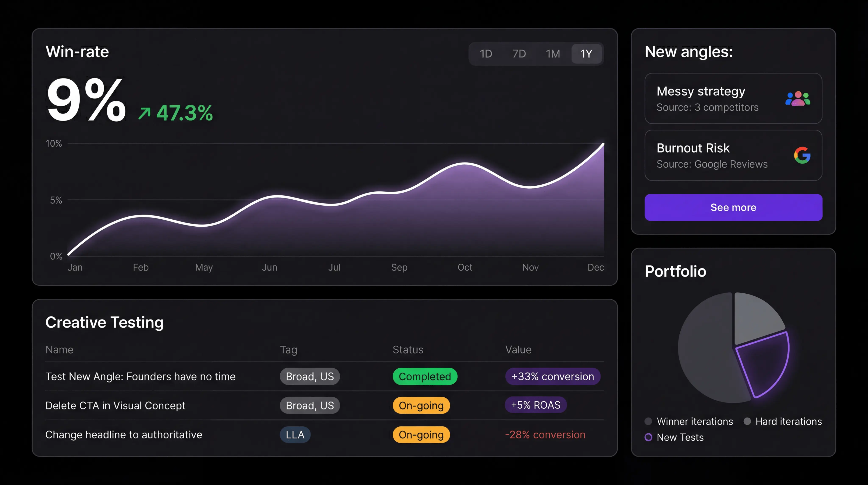Click the green upward trend arrow
This screenshot has height=485, width=868.
[x=144, y=113]
